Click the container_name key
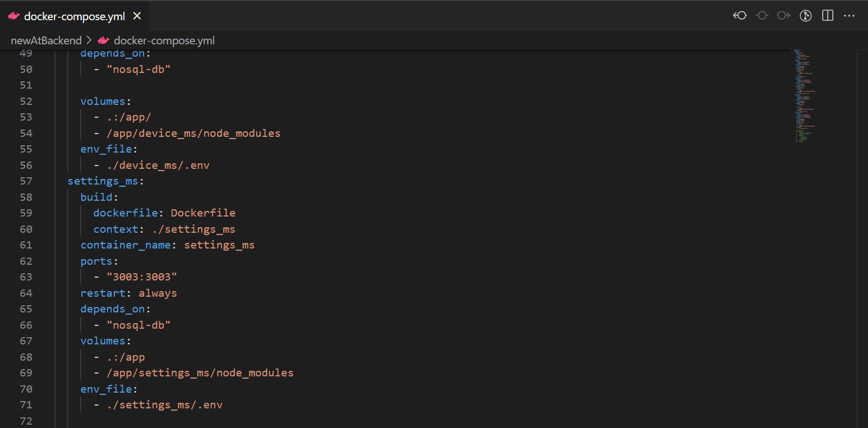This screenshot has height=428, width=868. click(x=126, y=245)
